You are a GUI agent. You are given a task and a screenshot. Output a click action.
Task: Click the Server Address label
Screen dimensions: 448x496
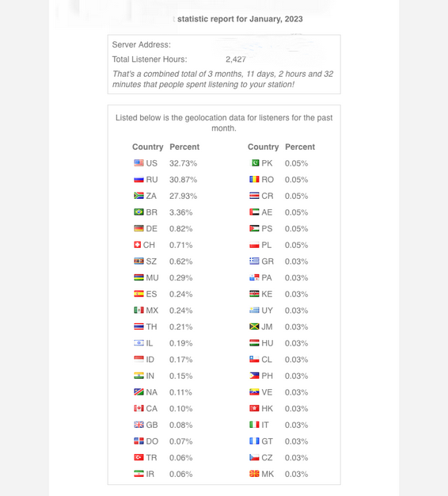click(x=141, y=45)
